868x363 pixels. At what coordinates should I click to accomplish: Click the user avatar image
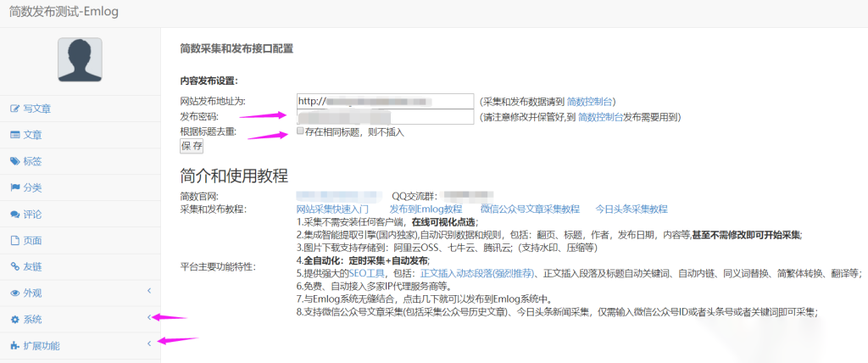80,60
